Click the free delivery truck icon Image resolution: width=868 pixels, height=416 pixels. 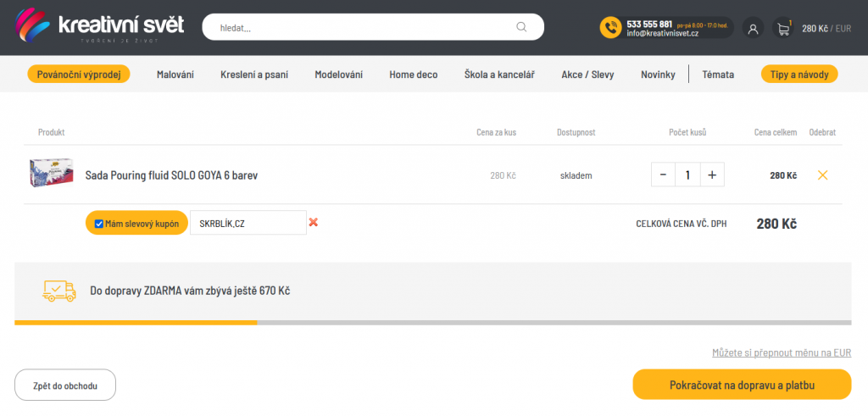click(59, 291)
